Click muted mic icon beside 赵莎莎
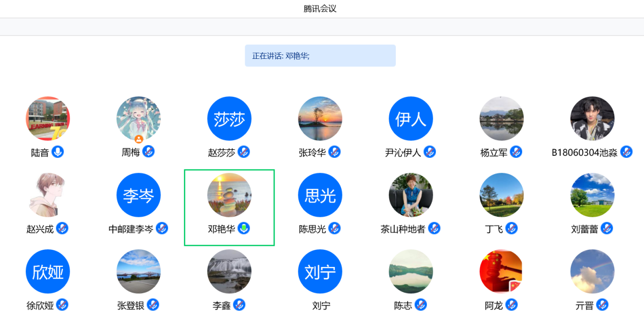Viewport: 644px width, 334px height. click(x=244, y=152)
